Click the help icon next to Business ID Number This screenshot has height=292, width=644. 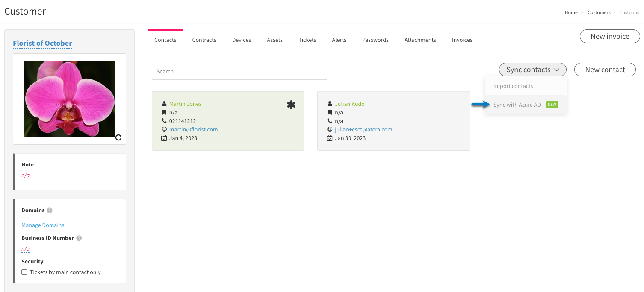pyautogui.click(x=79, y=238)
